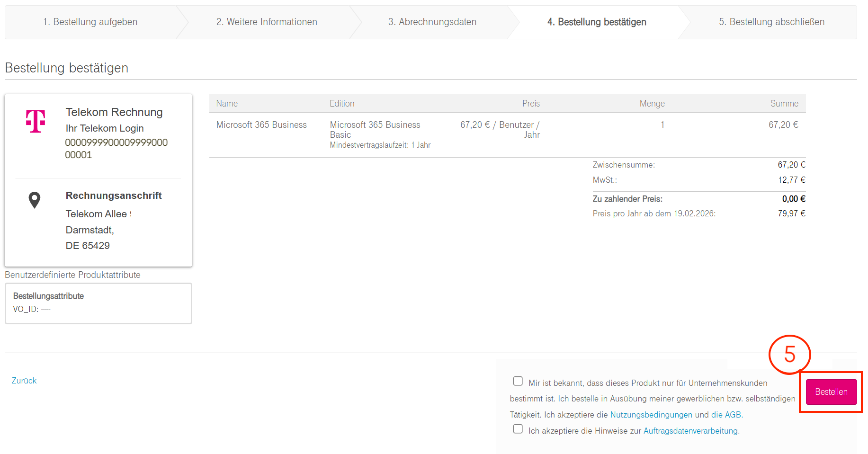Click the Rechnungsanschrift heading

[x=114, y=196]
